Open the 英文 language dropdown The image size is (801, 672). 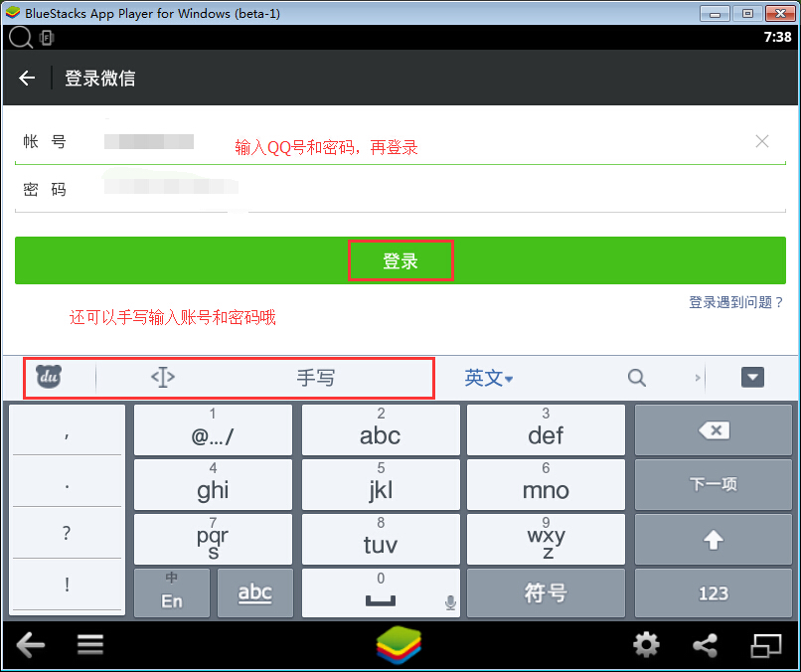tap(489, 378)
